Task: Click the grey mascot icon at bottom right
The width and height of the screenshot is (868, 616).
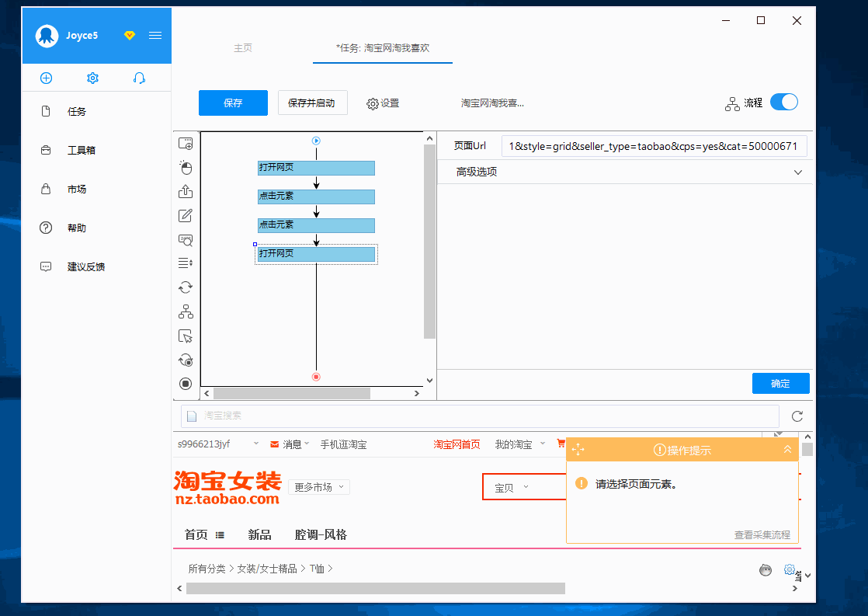Action: [765, 570]
